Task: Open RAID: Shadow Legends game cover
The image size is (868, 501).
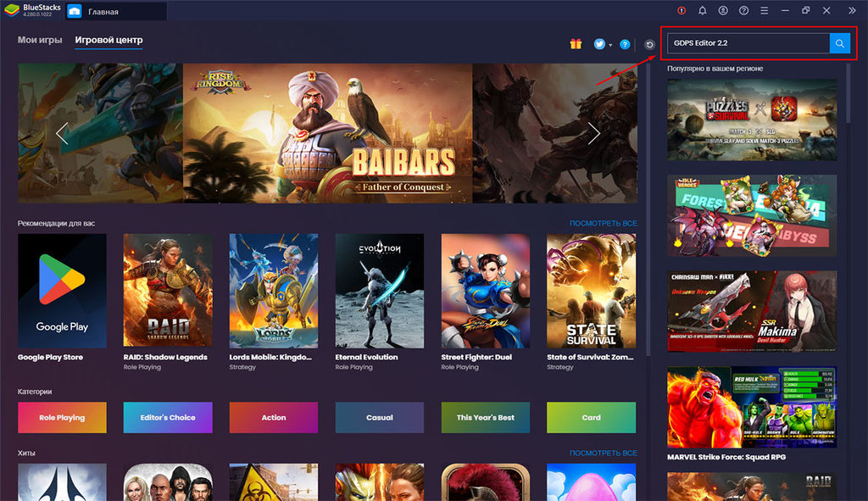Action: point(168,291)
